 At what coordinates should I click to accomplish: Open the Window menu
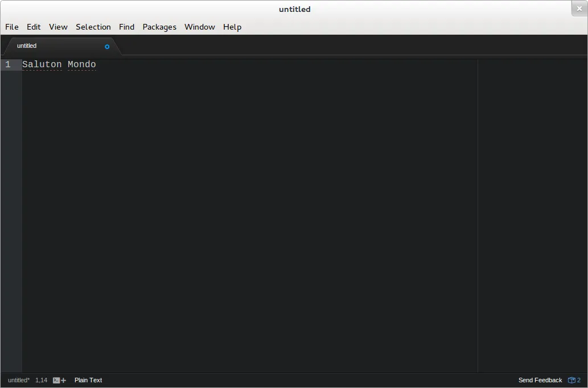coord(200,27)
